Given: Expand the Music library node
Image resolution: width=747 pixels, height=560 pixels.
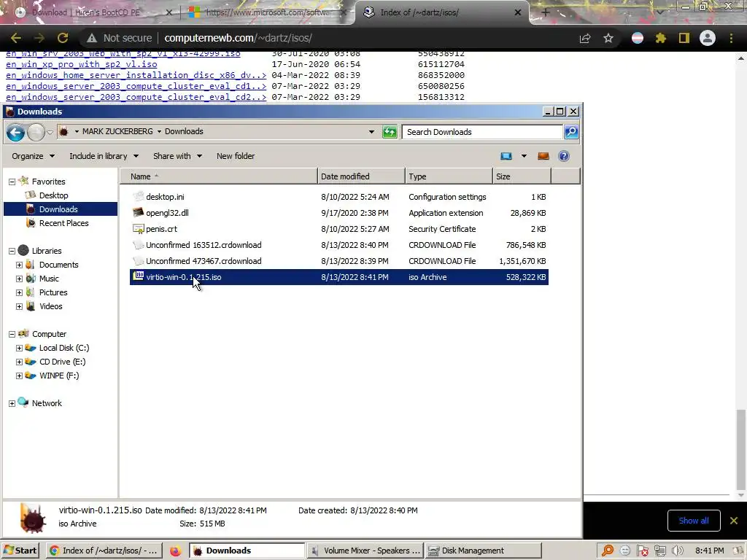Looking at the screenshot, I should point(19,279).
